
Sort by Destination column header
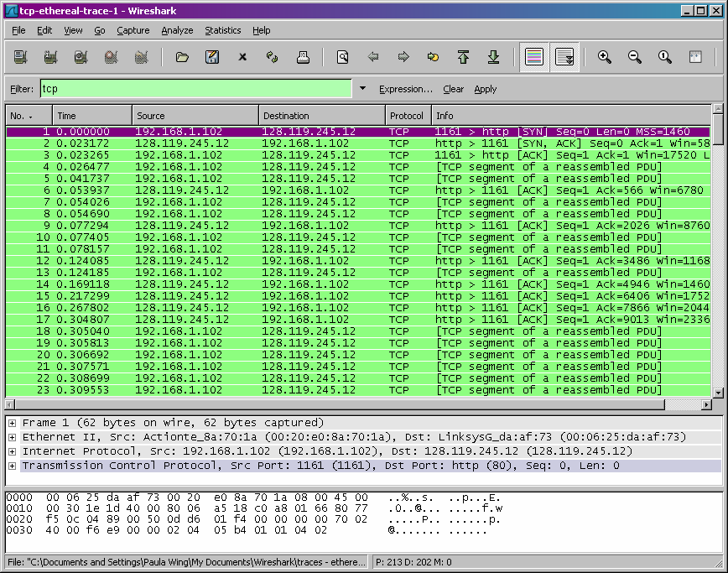click(x=322, y=116)
